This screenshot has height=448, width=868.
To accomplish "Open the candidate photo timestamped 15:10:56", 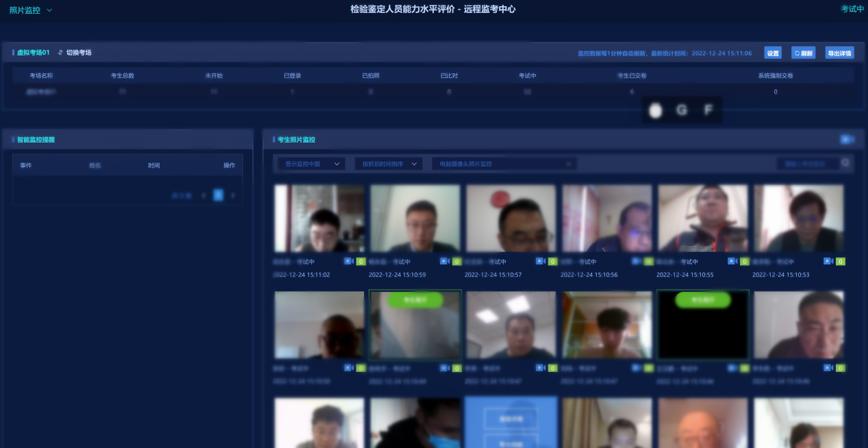I will [607, 219].
